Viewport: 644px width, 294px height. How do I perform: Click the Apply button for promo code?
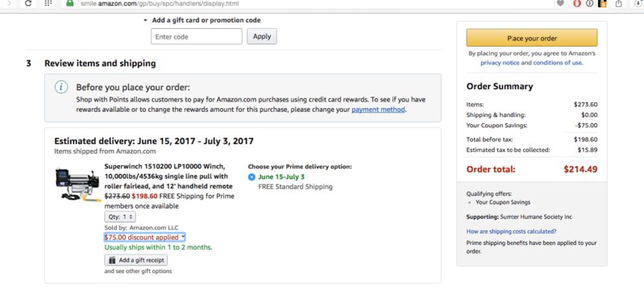point(262,36)
